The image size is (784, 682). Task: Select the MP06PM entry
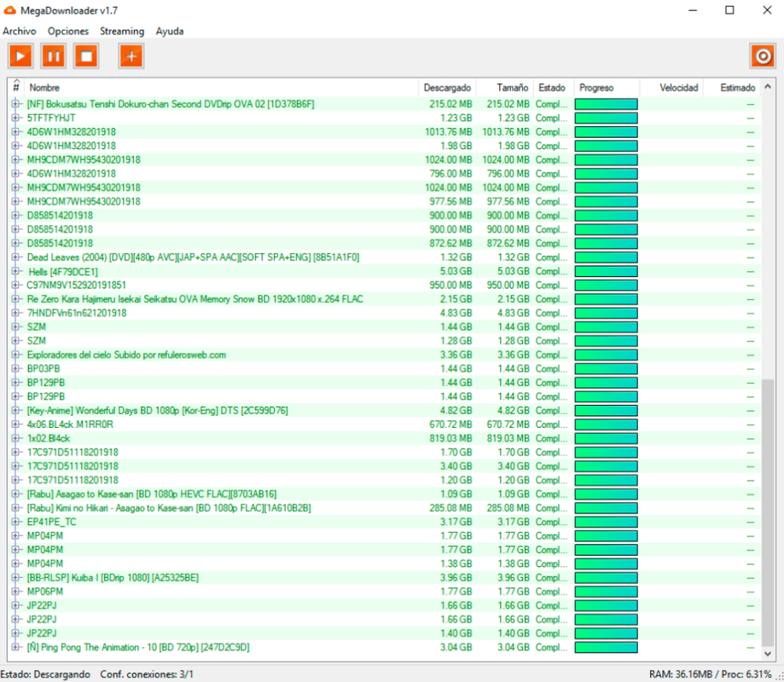(45, 592)
